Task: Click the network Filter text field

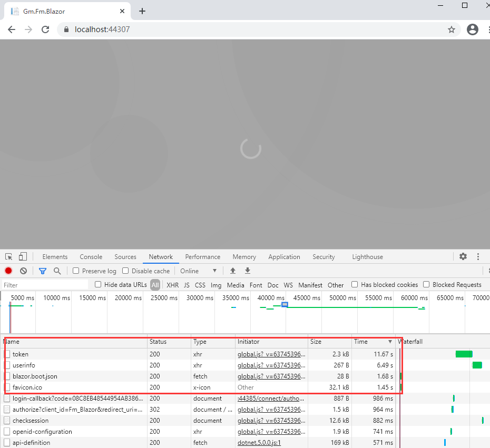Action: (x=45, y=285)
